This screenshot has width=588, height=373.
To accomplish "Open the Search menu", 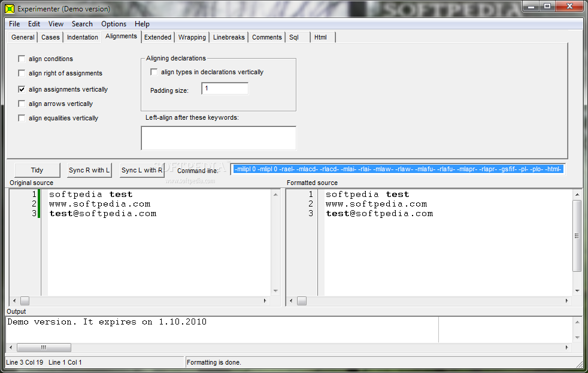I will [x=82, y=23].
